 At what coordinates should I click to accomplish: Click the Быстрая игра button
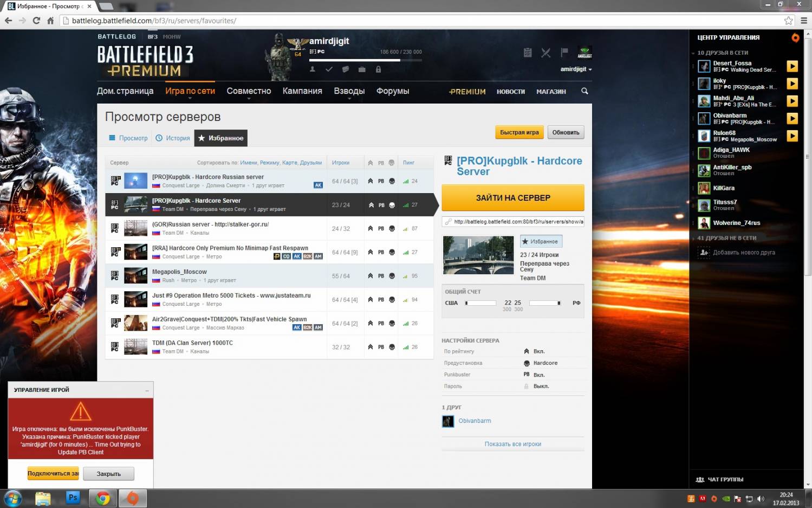519,132
